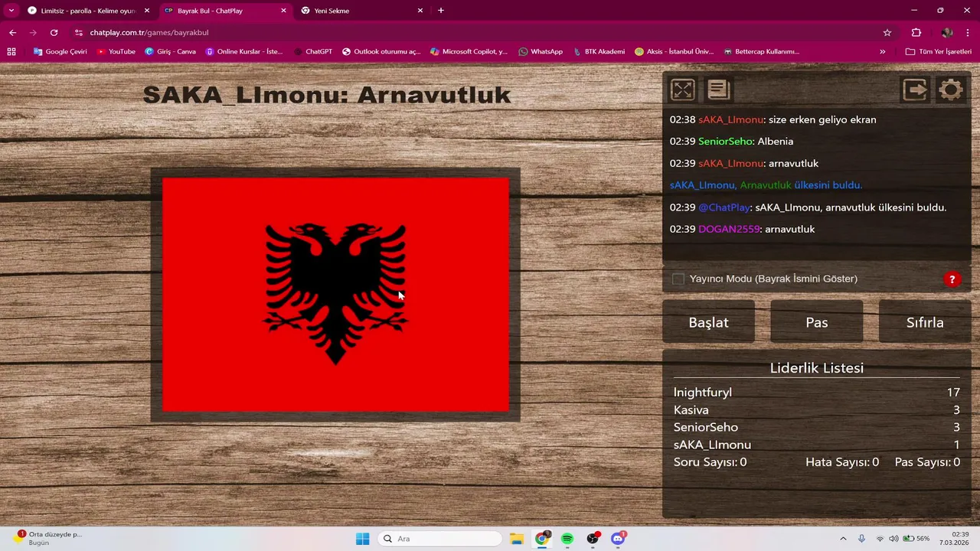Open Chrome profile avatar
The image size is (980, 551).
point(947,33)
